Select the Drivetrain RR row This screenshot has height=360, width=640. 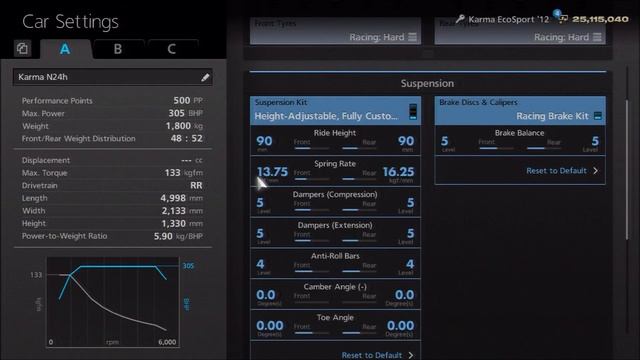(112, 185)
